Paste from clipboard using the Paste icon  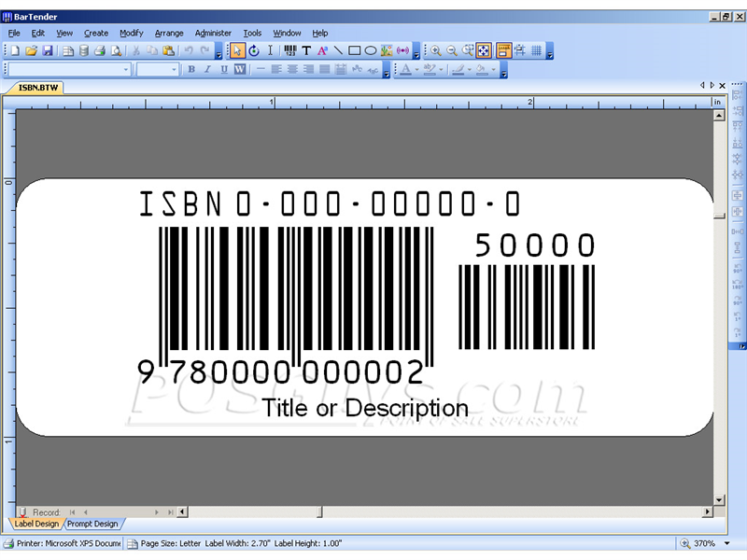(x=168, y=50)
